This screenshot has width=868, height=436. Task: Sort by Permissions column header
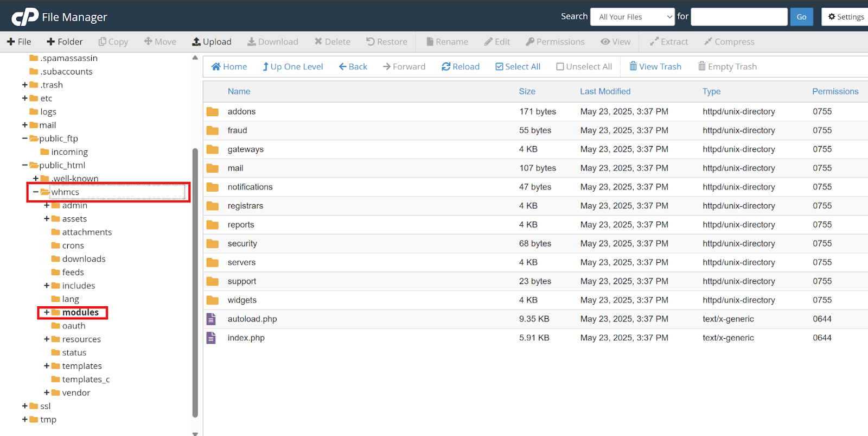(835, 91)
